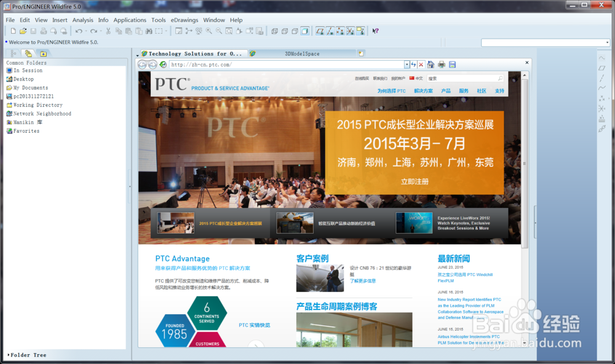Image resolution: width=615 pixels, height=364 pixels.
Task: Open the Model Tree navigator tab
Action: (x=14, y=53)
